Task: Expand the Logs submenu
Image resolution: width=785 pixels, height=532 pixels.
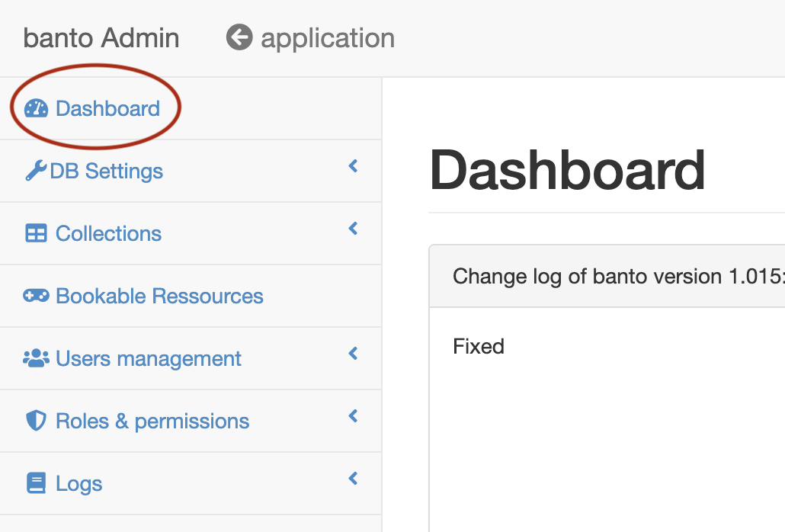Action: coord(352,479)
